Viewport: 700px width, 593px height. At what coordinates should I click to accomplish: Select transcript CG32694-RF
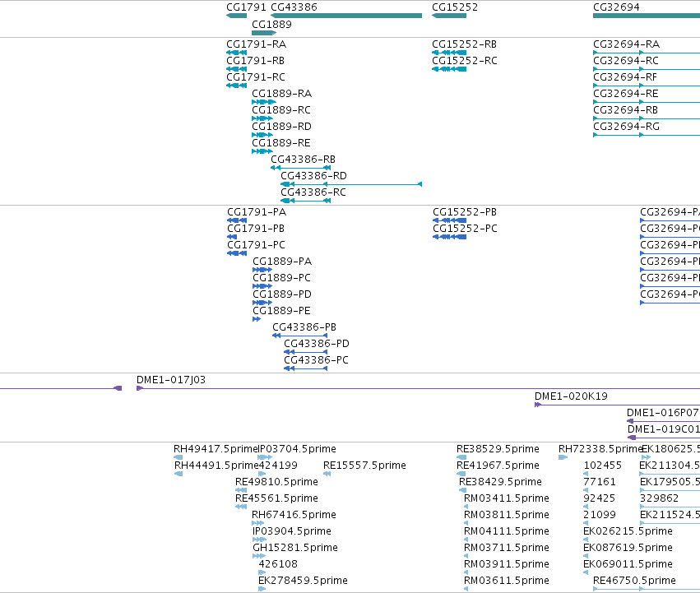pos(625,77)
